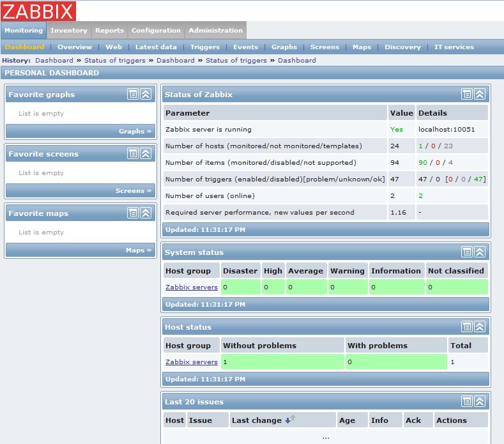Click the Information count cell for Zabbix servers

397,287
